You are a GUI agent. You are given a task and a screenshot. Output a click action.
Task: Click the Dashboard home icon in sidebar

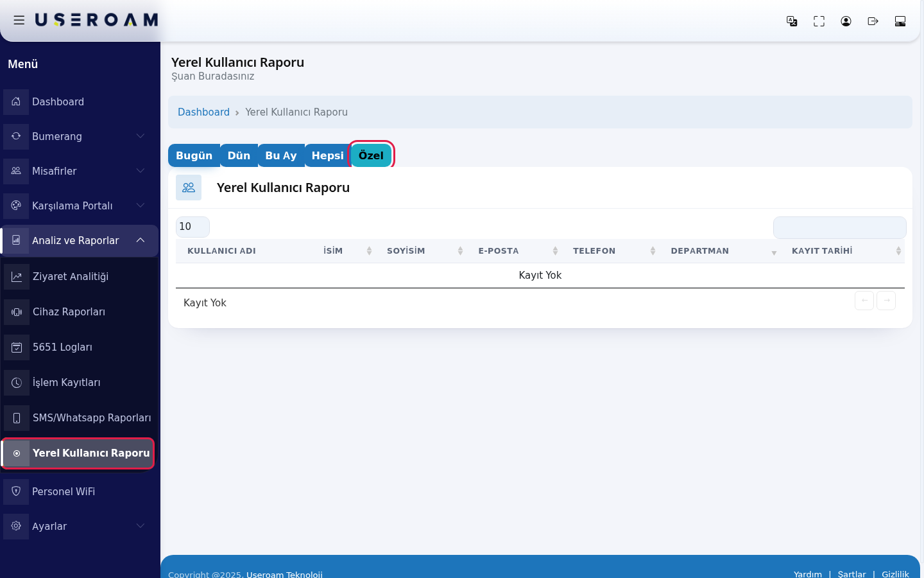(16, 101)
